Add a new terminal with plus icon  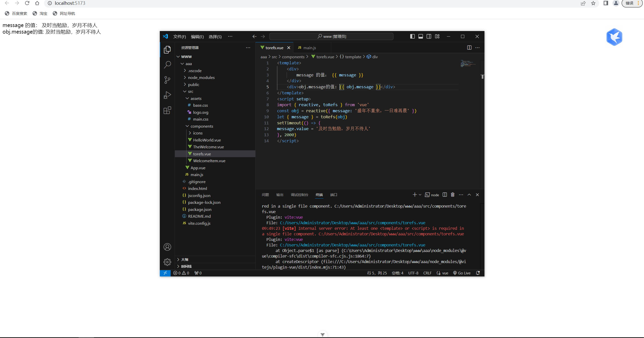pyautogui.click(x=414, y=195)
